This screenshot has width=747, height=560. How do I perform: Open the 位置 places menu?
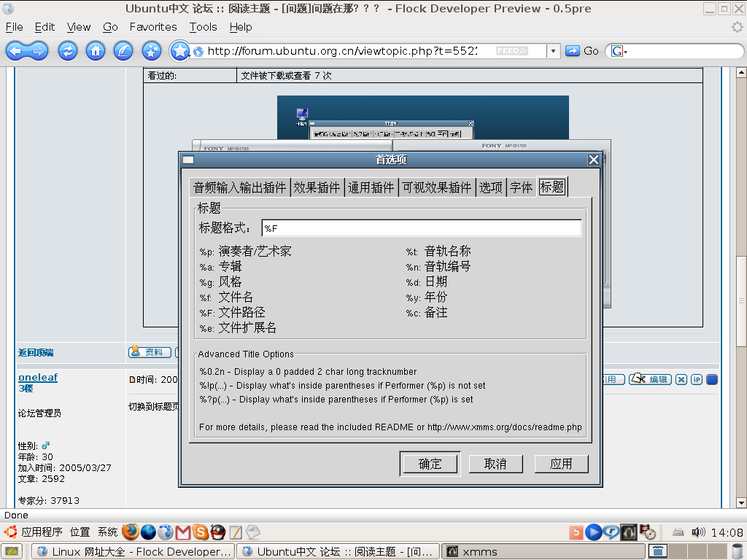click(x=80, y=532)
